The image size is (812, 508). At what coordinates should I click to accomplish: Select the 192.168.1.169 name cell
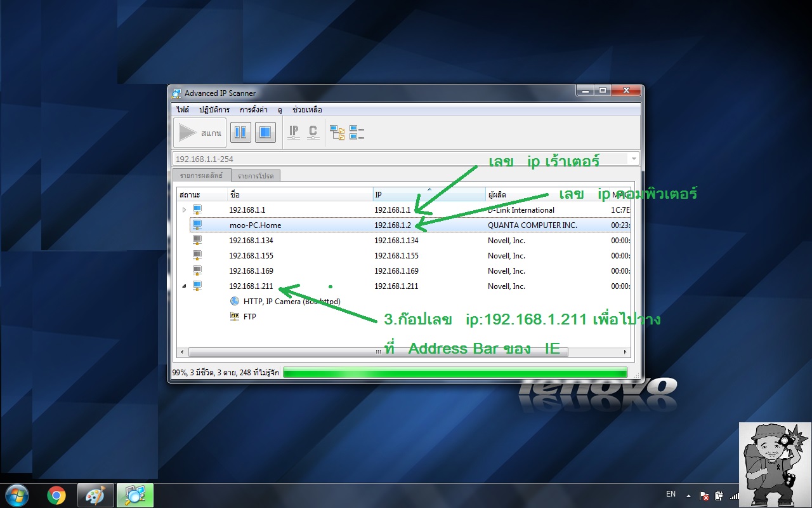coord(251,271)
